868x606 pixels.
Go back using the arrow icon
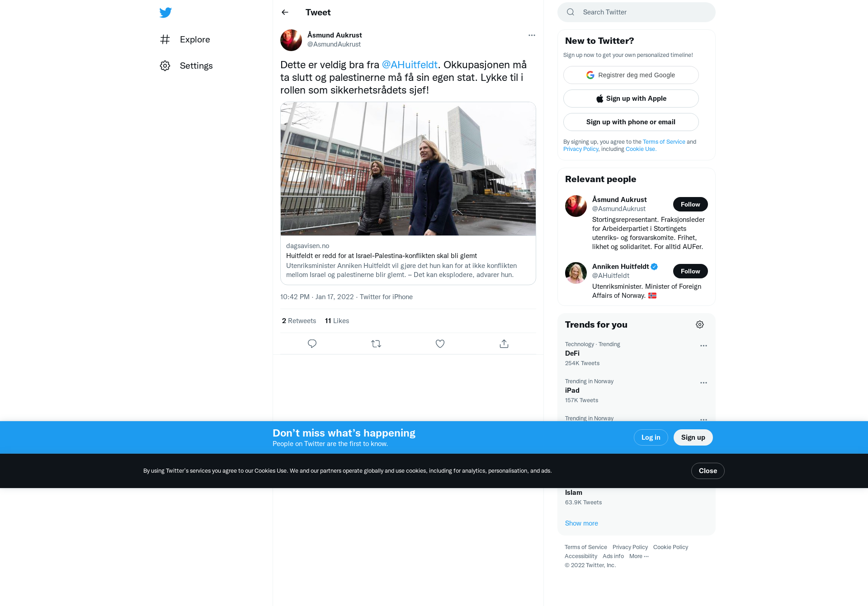coord(285,12)
